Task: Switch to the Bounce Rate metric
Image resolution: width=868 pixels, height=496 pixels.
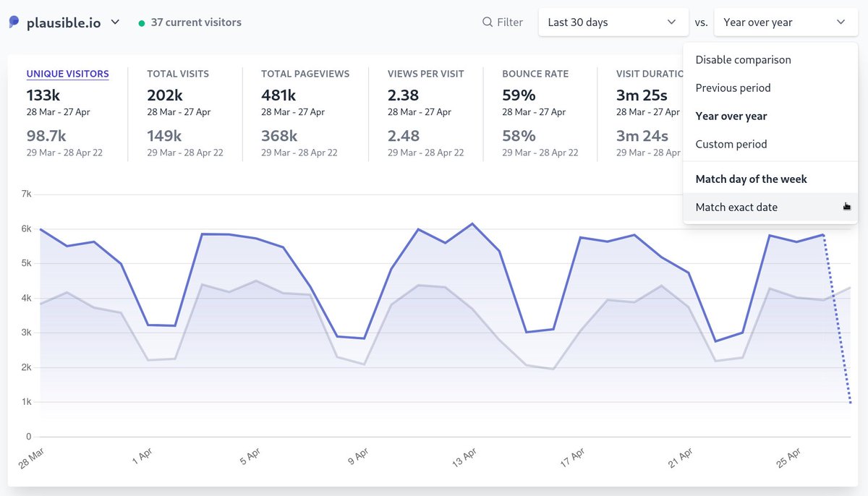Action: (x=535, y=74)
